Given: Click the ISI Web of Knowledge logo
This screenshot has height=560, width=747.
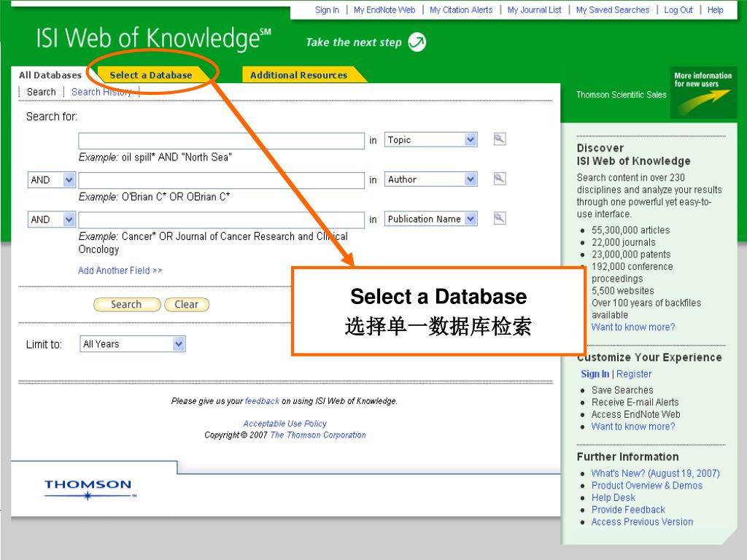Looking at the screenshot, I should tap(153, 38).
